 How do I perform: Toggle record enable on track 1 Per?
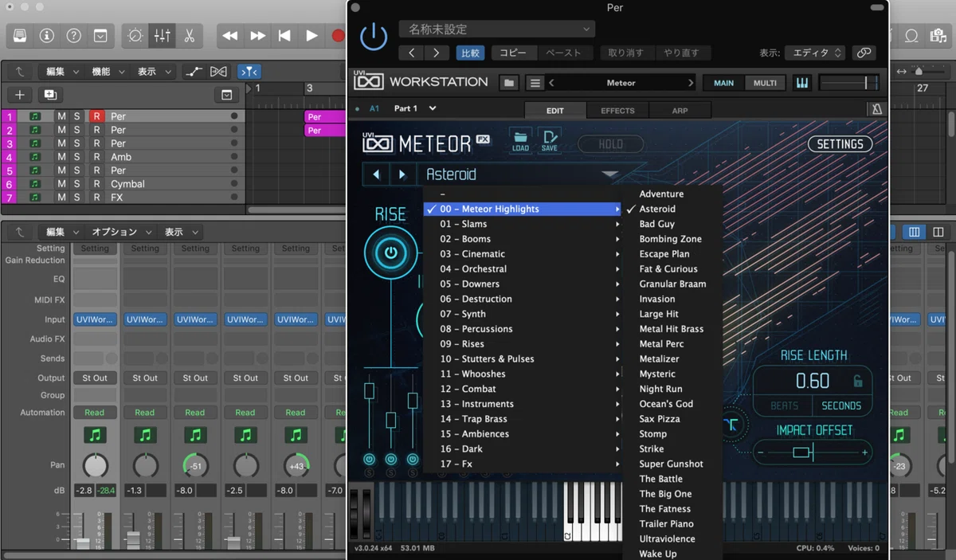pyautogui.click(x=97, y=116)
